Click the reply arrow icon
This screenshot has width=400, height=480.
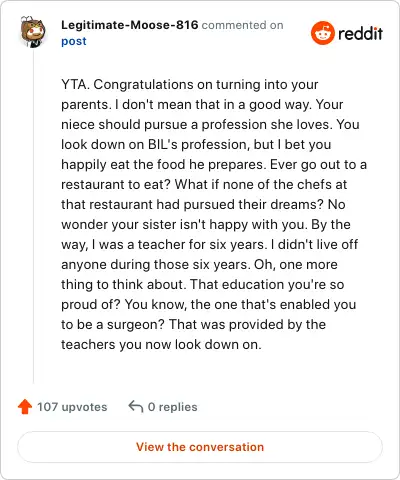[x=136, y=407]
